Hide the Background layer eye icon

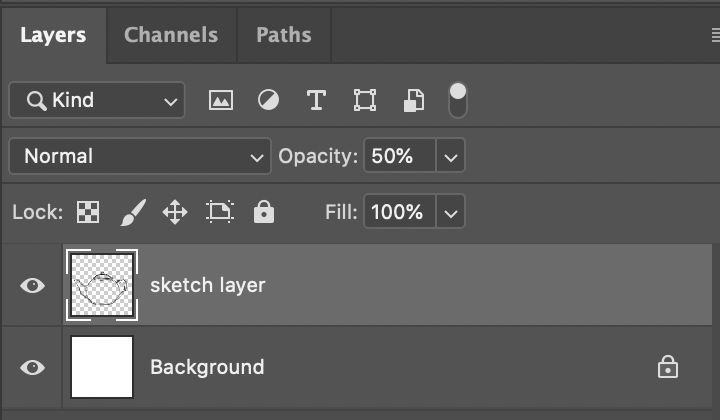(33, 367)
